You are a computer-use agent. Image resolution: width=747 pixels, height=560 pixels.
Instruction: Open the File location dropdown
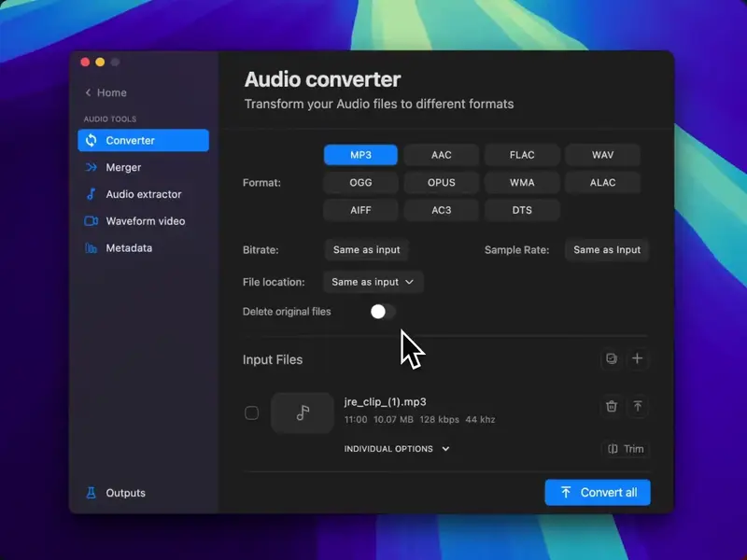pyautogui.click(x=373, y=282)
